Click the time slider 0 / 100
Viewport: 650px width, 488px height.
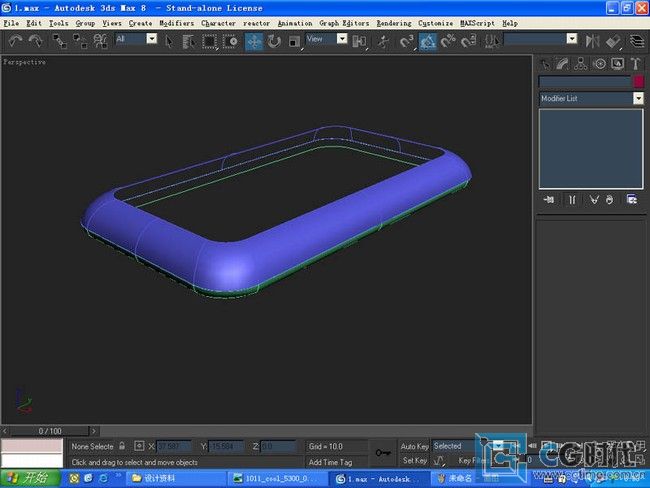(50, 431)
